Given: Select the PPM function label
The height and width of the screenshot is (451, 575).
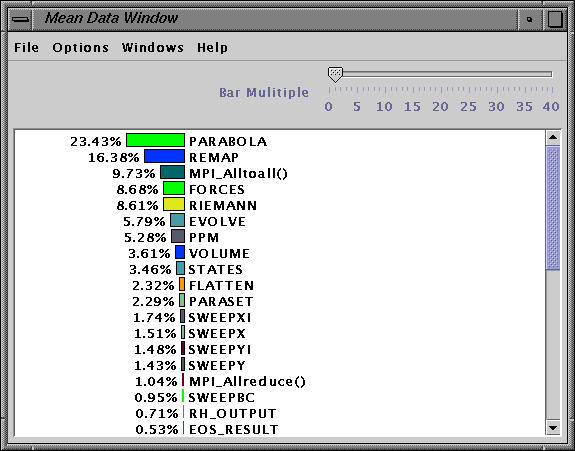Looking at the screenshot, I should pyautogui.click(x=204, y=238).
